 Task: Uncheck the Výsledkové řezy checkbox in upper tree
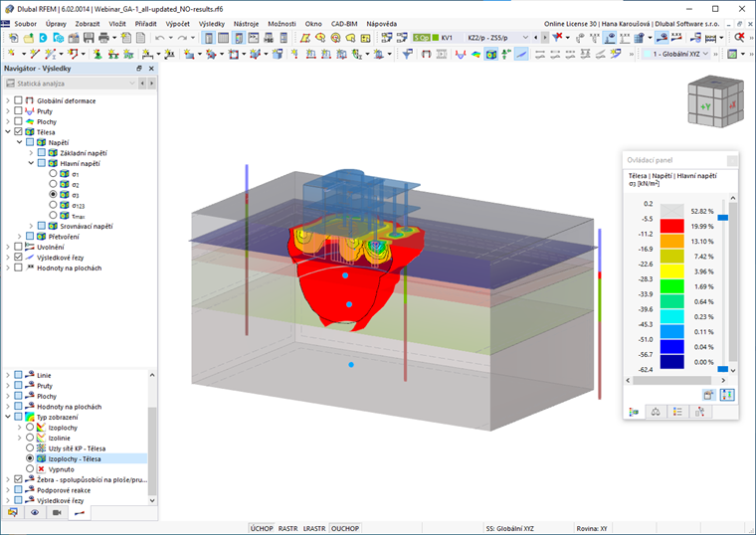point(18,257)
